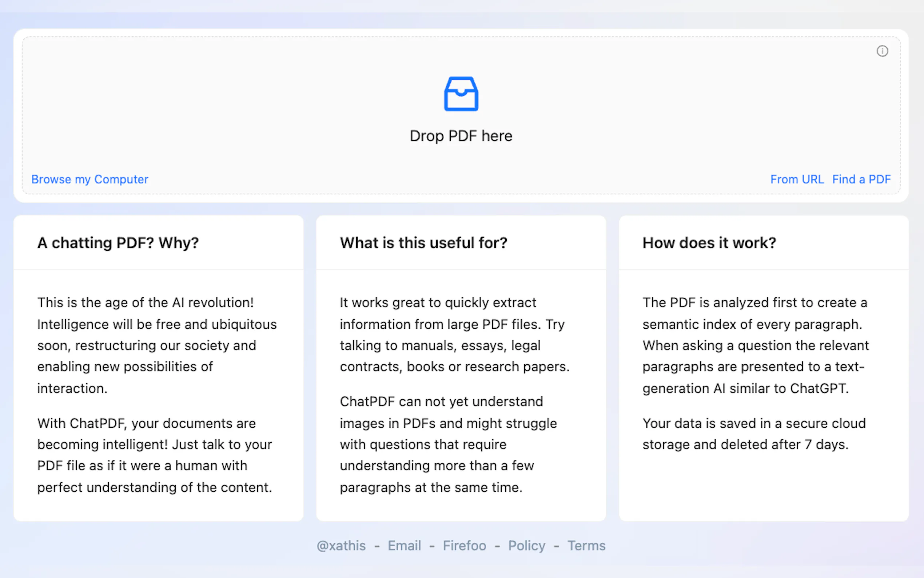Image resolution: width=924 pixels, height=578 pixels.
Task: Select the Find a PDF link
Action: (861, 179)
